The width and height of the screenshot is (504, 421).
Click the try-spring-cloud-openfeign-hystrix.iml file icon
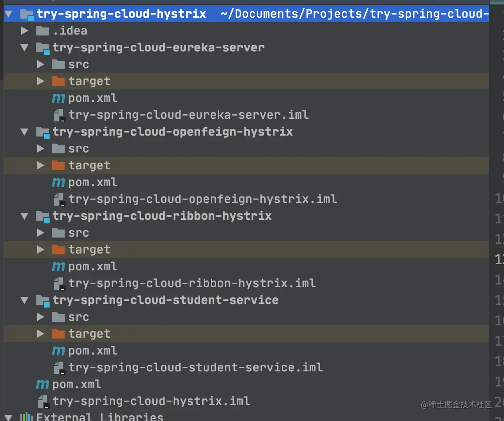59,200
